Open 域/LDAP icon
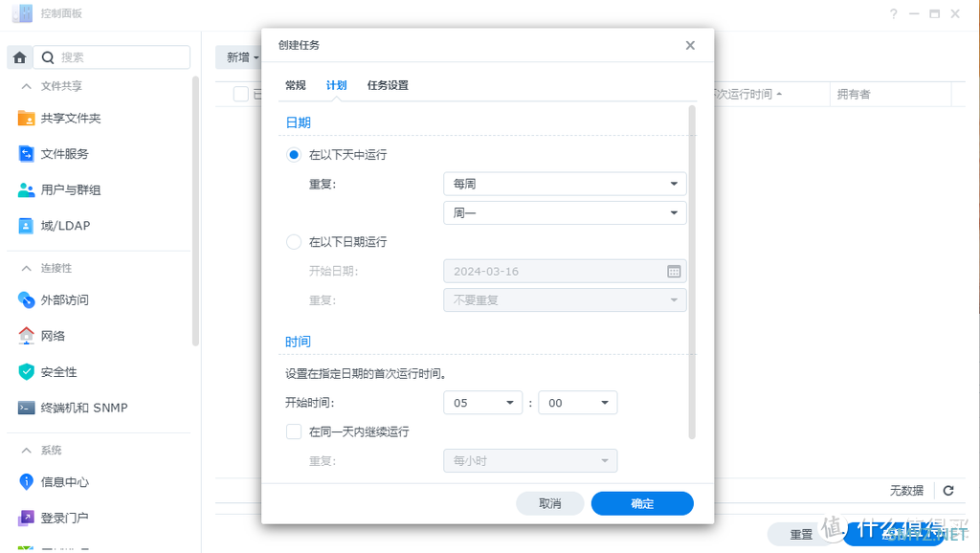This screenshot has height=553, width=980. 26,226
